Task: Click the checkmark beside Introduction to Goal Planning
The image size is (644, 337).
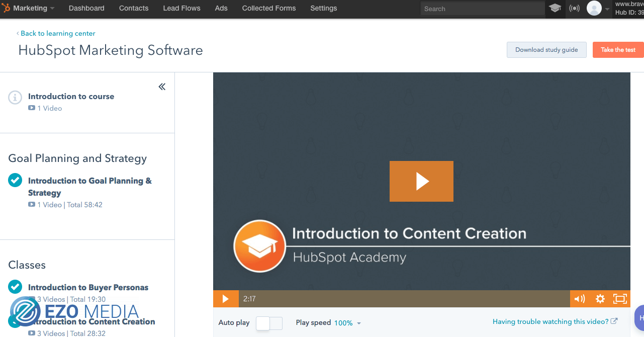Action: (x=15, y=180)
